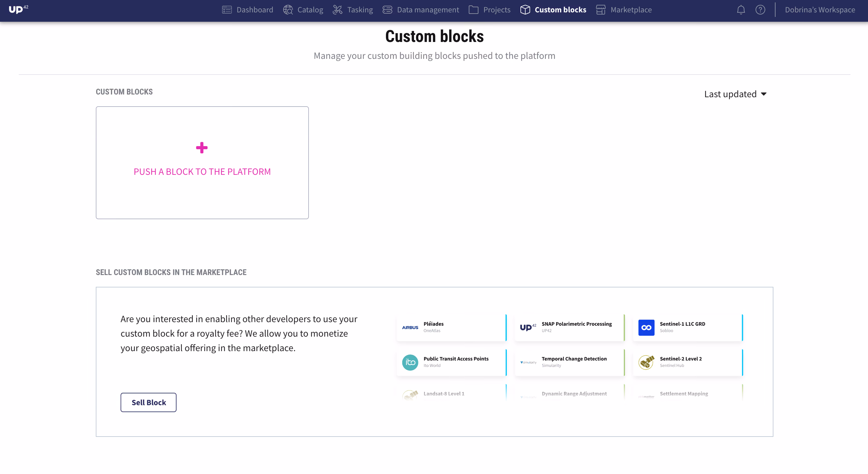Click the Simularity logo on Temporal Change Detection
The image size is (868, 474).
pos(528,362)
